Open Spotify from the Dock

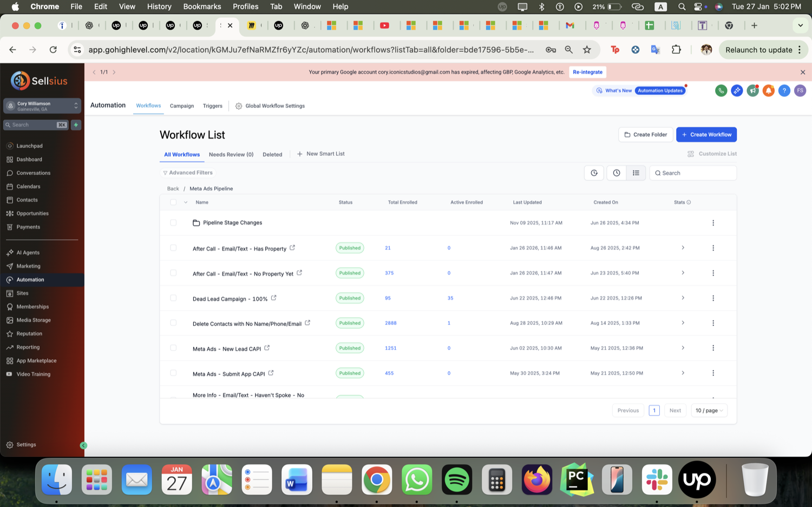point(456,479)
